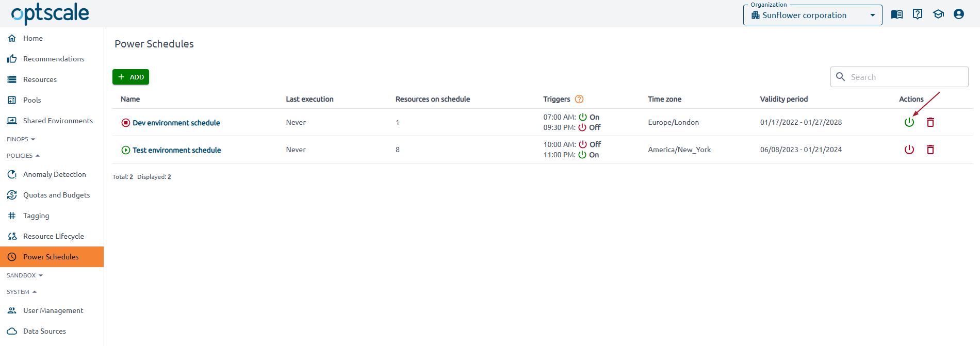Delete the Dev environment schedule
The width and height of the screenshot is (980, 346).
coord(930,122)
